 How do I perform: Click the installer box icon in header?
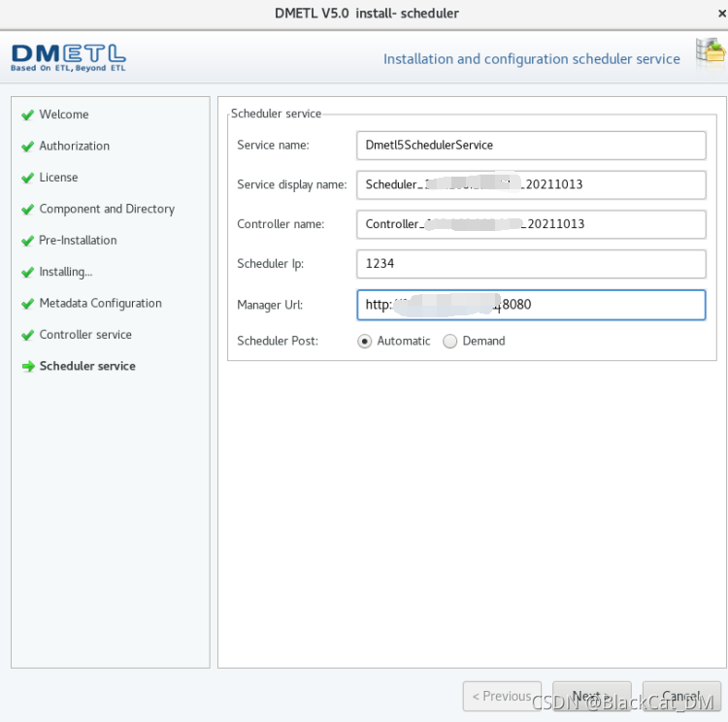(711, 52)
